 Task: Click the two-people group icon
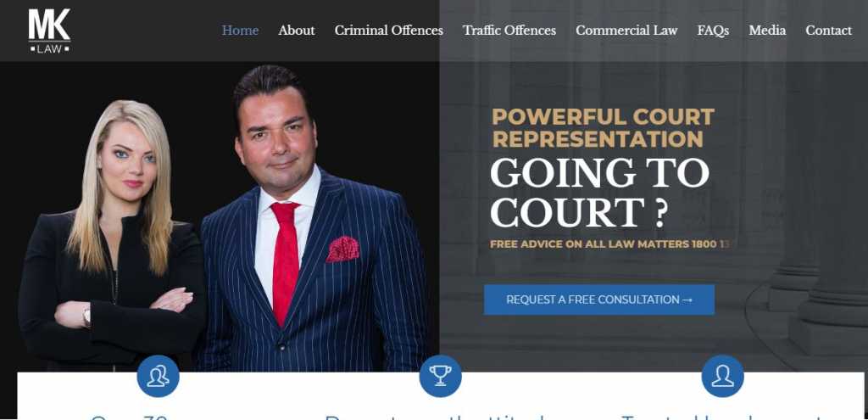point(158,376)
